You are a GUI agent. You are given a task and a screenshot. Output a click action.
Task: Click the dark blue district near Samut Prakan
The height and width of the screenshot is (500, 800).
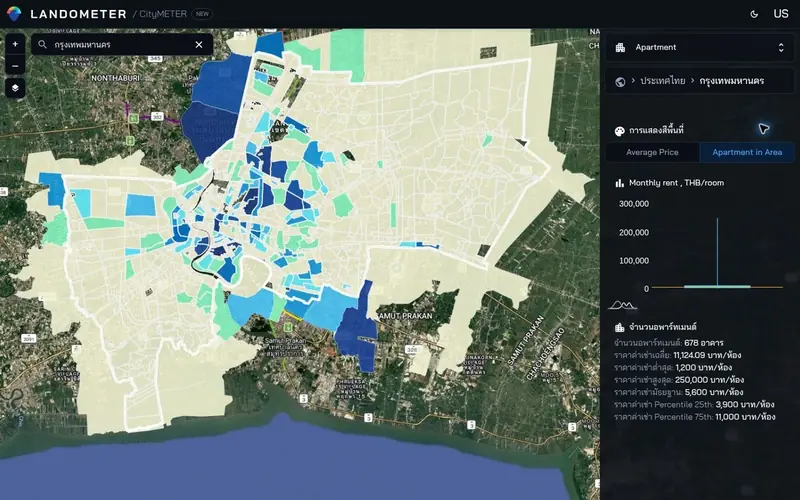(x=357, y=329)
